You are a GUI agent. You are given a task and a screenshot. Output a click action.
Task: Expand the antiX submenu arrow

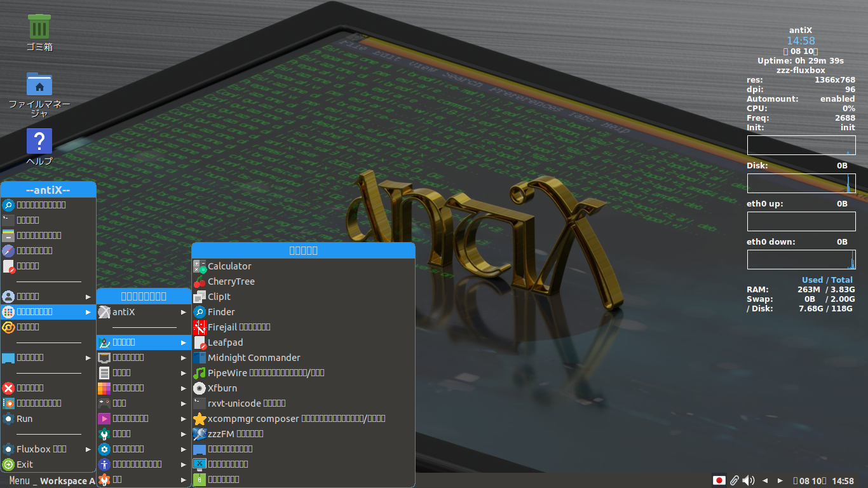tap(184, 312)
